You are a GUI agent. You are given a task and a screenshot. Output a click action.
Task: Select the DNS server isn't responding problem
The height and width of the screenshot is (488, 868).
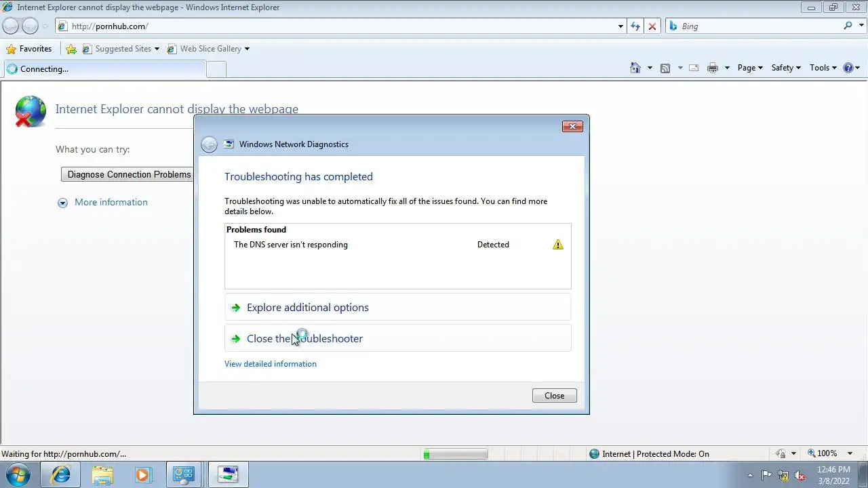[398, 245]
